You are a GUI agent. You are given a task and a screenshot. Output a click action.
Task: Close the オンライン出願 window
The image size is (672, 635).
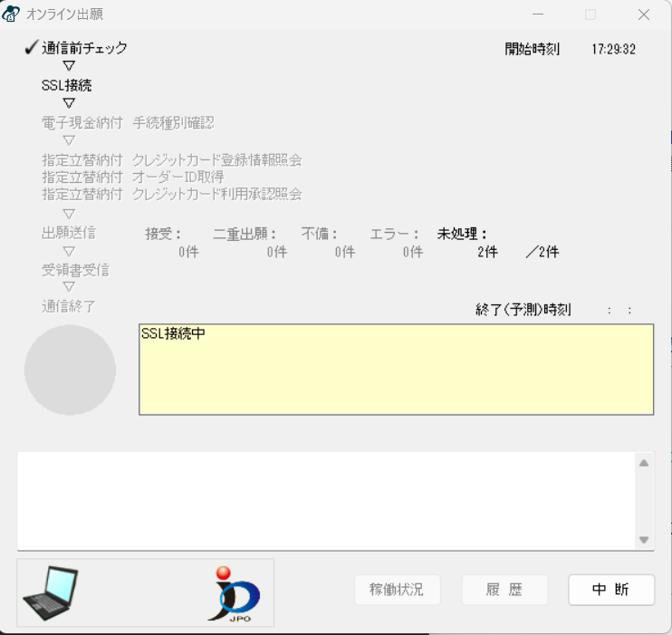point(644,14)
